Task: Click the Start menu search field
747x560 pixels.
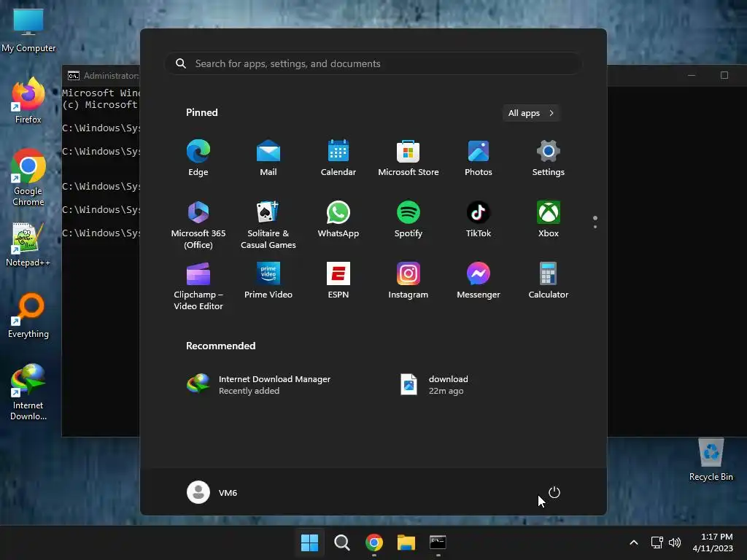Action: pyautogui.click(x=373, y=63)
